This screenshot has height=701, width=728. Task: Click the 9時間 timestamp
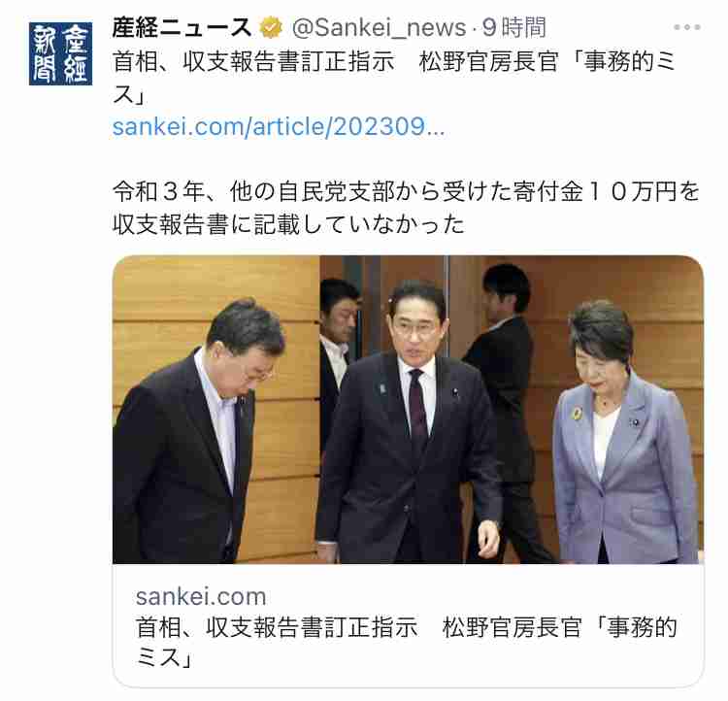coord(513,27)
